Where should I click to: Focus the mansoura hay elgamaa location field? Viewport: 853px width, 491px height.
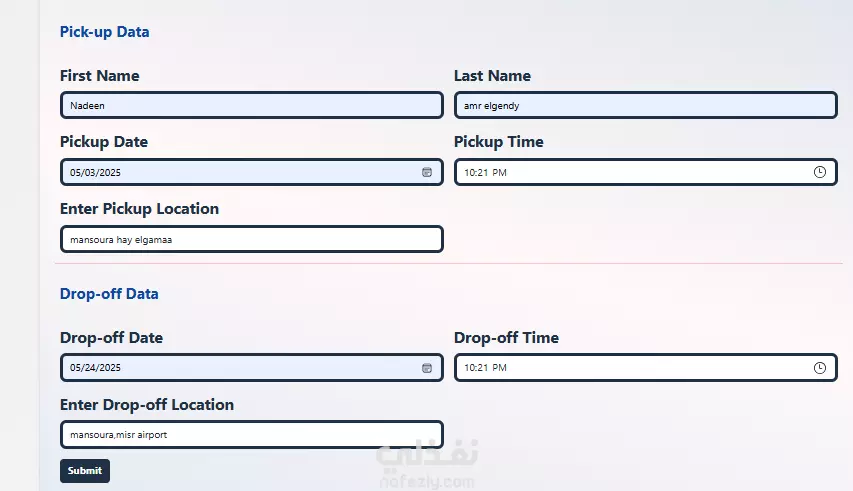[252, 239]
